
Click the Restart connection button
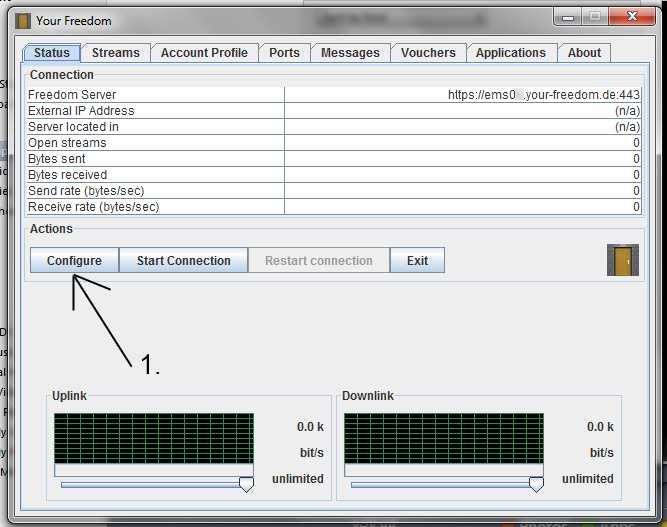319,260
